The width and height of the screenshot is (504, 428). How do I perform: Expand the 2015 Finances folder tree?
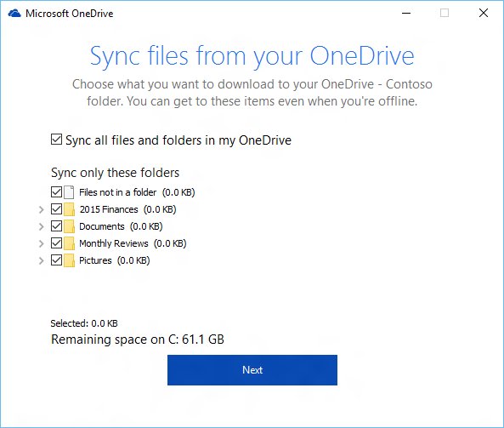coord(41,210)
